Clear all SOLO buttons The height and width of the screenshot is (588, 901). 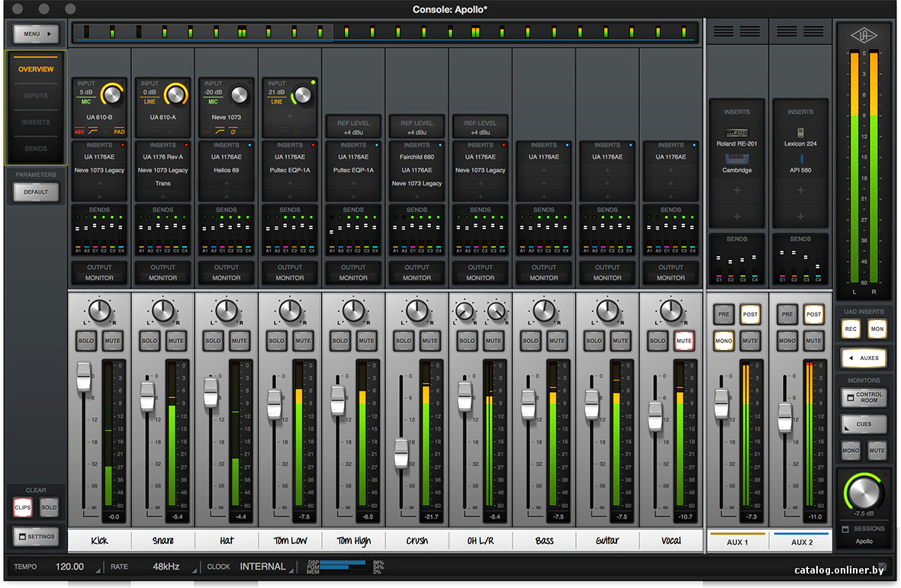tap(49, 508)
